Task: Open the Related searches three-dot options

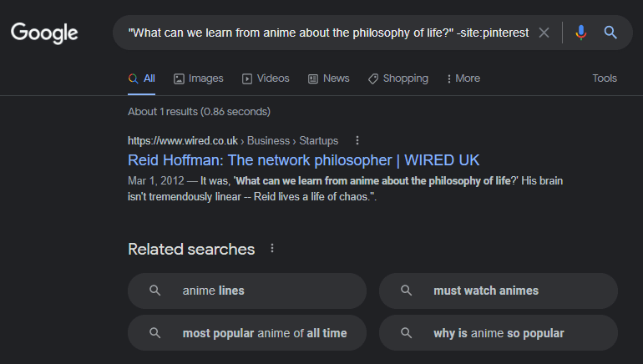Action: (x=272, y=249)
